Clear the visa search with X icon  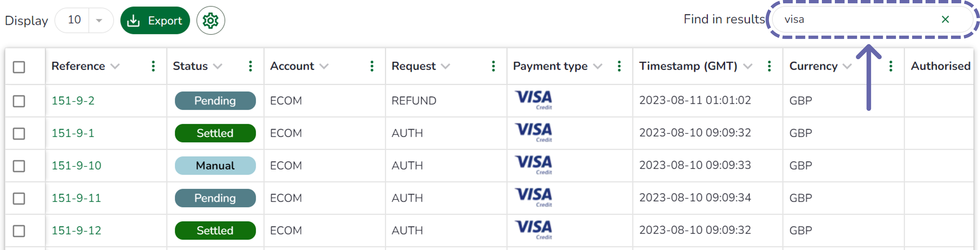tap(945, 19)
